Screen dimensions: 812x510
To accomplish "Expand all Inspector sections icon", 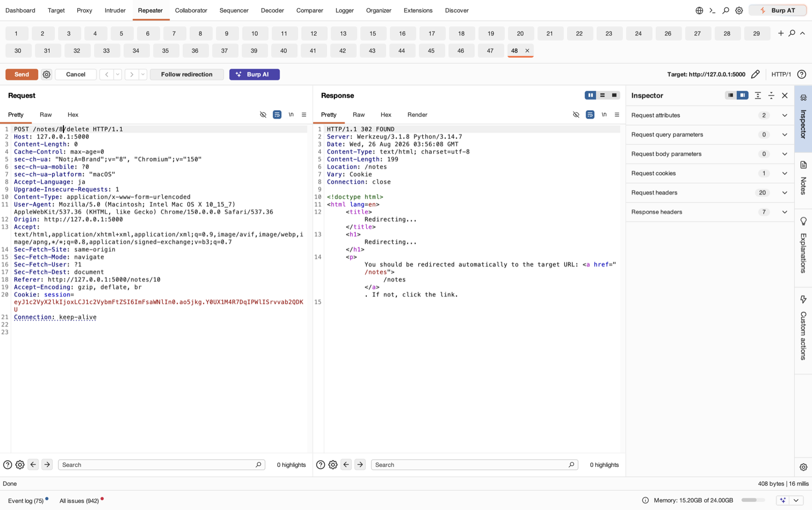I will point(758,95).
